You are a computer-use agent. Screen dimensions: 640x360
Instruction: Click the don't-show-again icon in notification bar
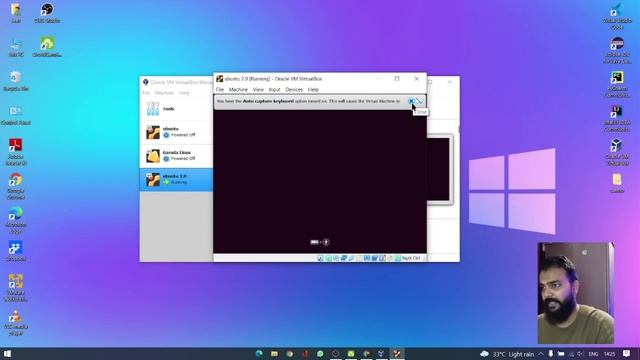tap(420, 101)
